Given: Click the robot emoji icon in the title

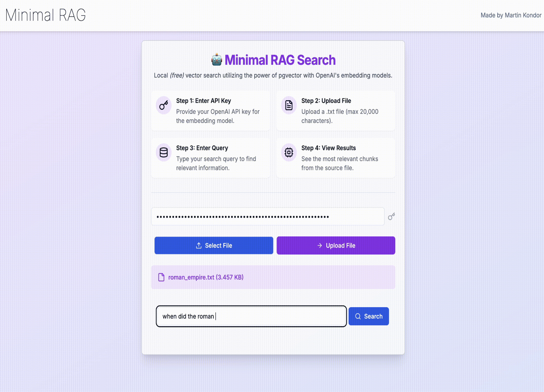Looking at the screenshot, I should pos(217,60).
